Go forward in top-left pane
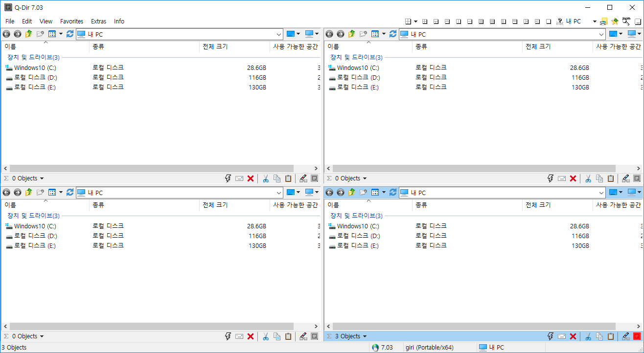 click(x=18, y=34)
